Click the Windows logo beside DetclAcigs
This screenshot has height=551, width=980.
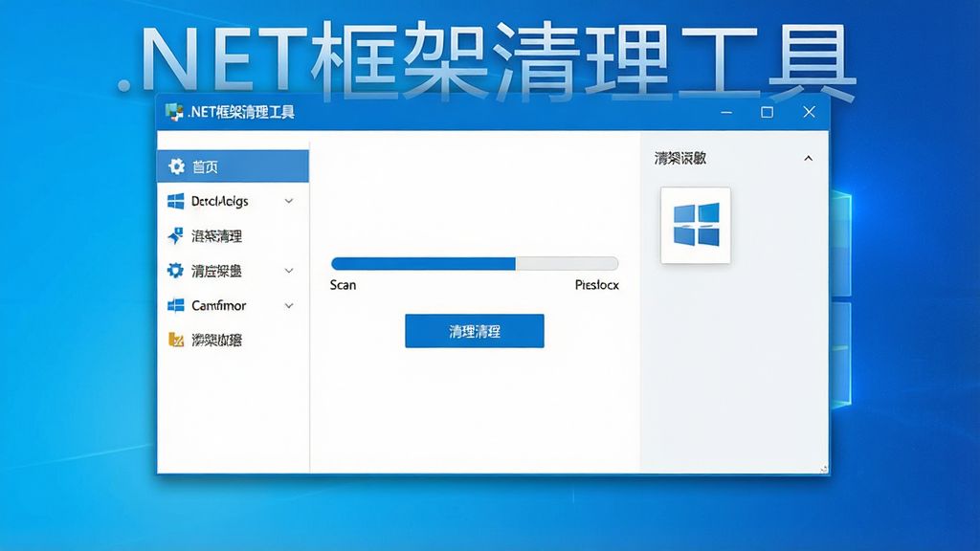(176, 201)
